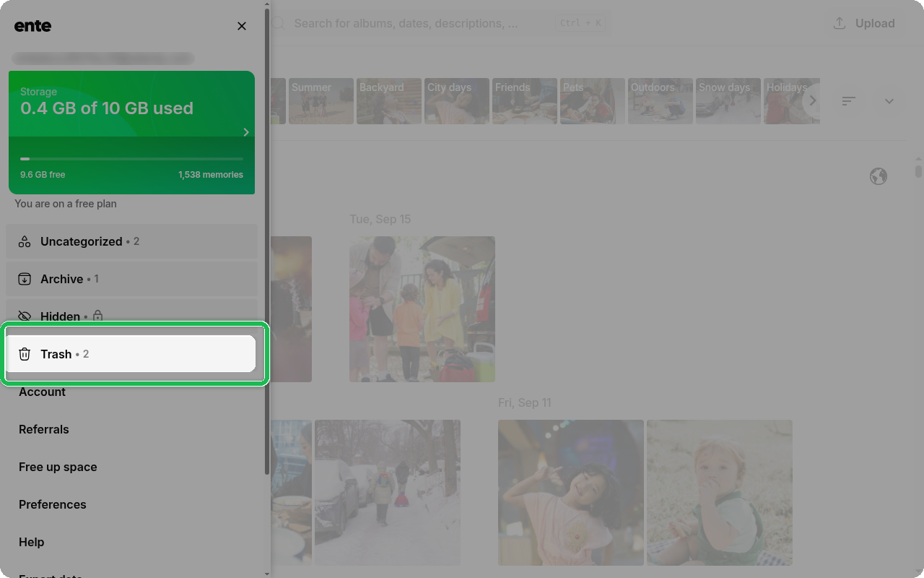Open the Friends album
Image resolution: width=924 pixels, height=578 pixels.
[x=525, y=101]
